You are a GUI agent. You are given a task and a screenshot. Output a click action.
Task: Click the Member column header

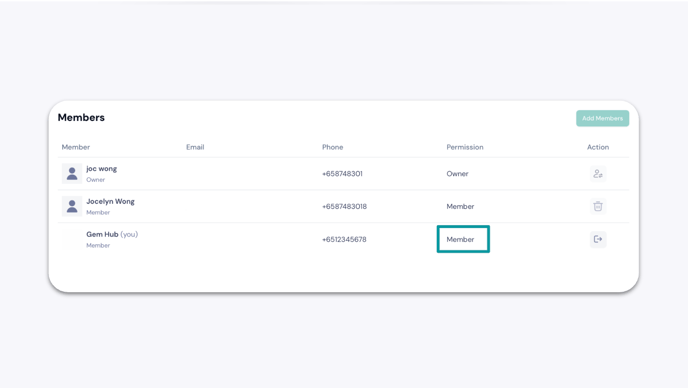(x=75, y=147)
